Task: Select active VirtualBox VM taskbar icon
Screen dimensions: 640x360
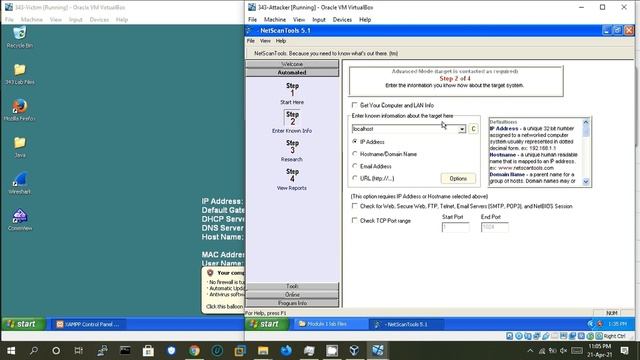Action: 378,351
